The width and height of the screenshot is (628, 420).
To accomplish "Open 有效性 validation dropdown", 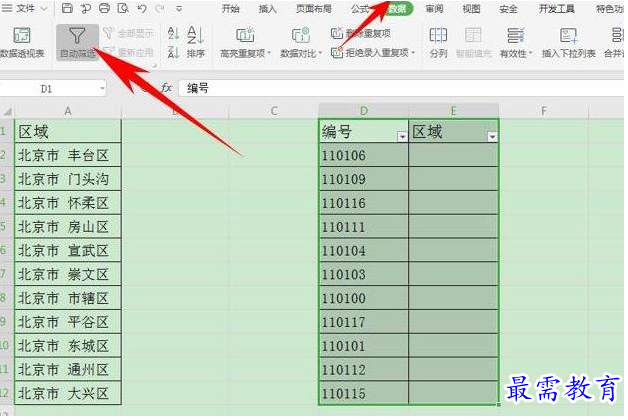I will pos(516,42).
